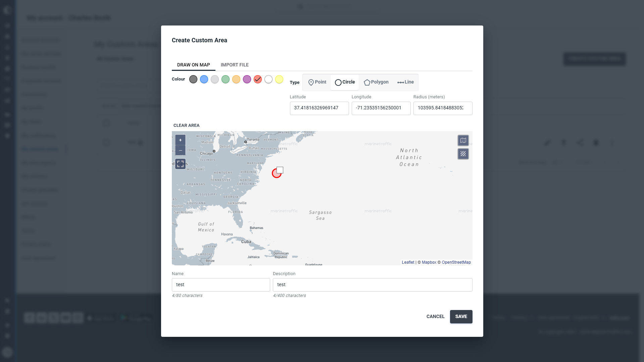Pick the purple colour swatch

pyautogui.click(x=247, y=79)
